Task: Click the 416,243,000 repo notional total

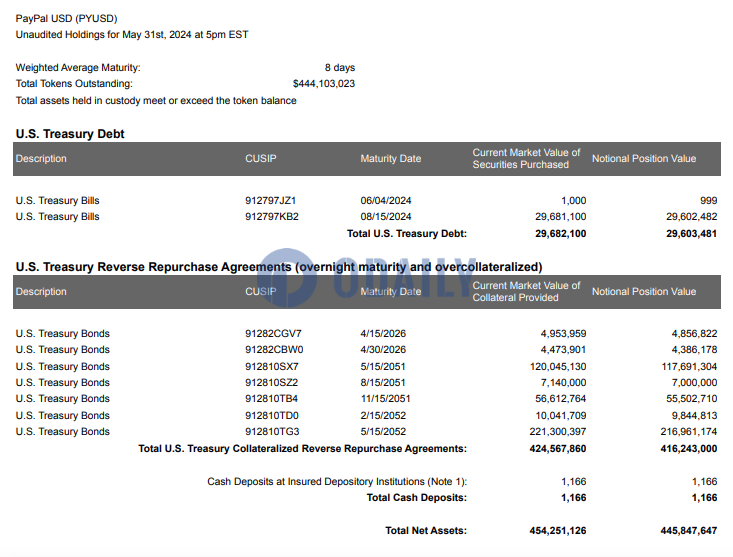Action: (x=689, y=449)
